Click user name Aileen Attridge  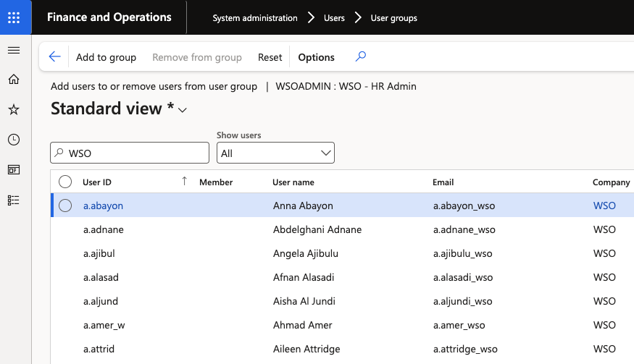pos(306,349)
